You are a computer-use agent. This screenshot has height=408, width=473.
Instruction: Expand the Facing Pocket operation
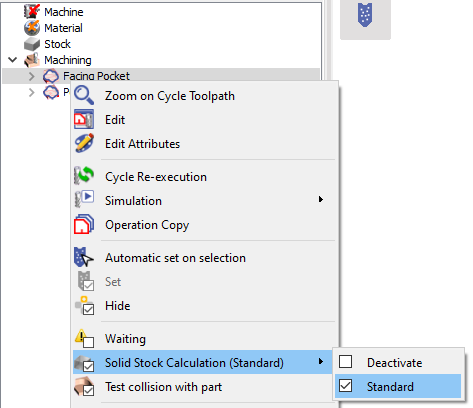click(x=32, y=76)
